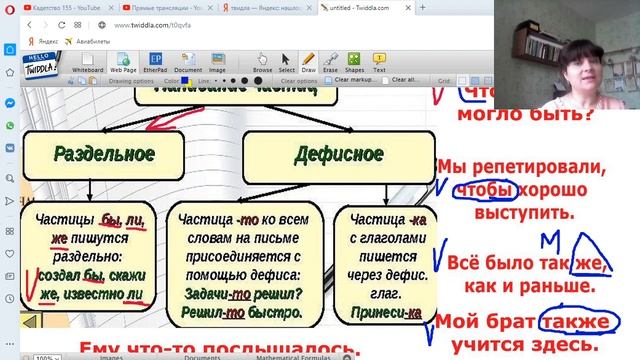640x360 pixels.
Task: Click the cut icon in Twiddla toolbar
Action: point(71,81)
